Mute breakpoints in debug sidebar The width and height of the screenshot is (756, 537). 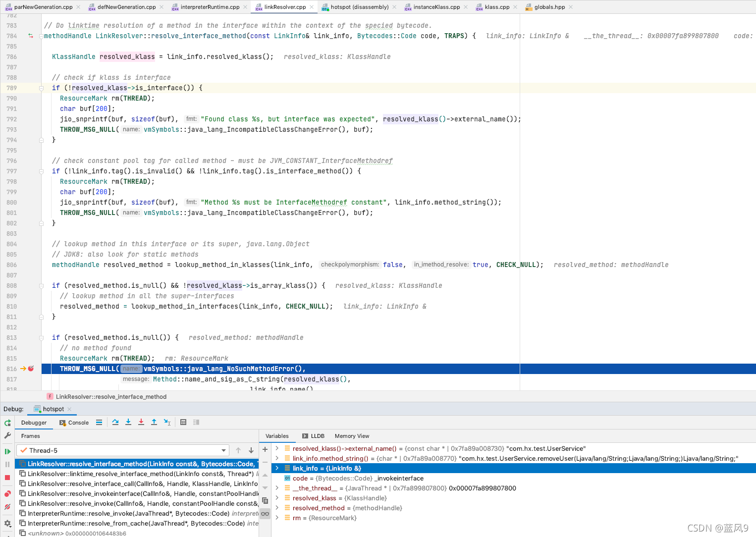[7, 507]
